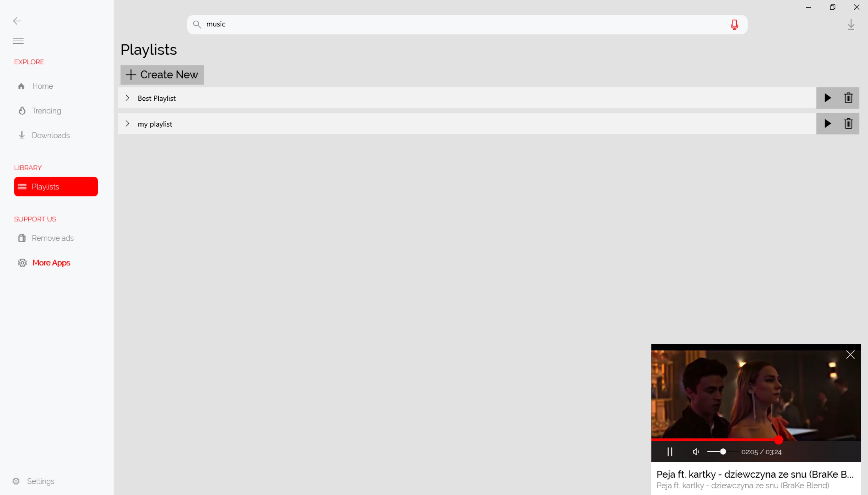Expand the my playlist disclosure chevron
This screenshot has height=495, width=868.
[x=127, y=123]
